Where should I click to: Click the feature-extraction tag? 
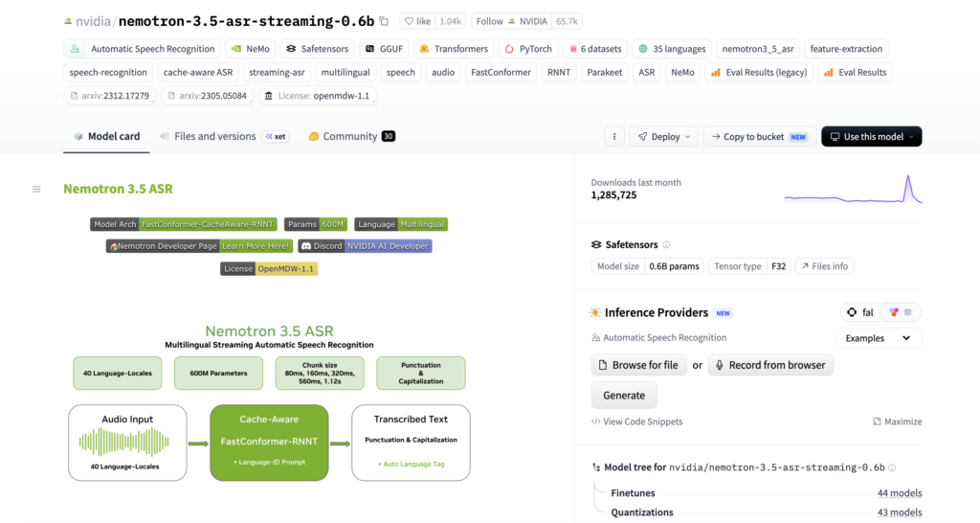[846, 49]
